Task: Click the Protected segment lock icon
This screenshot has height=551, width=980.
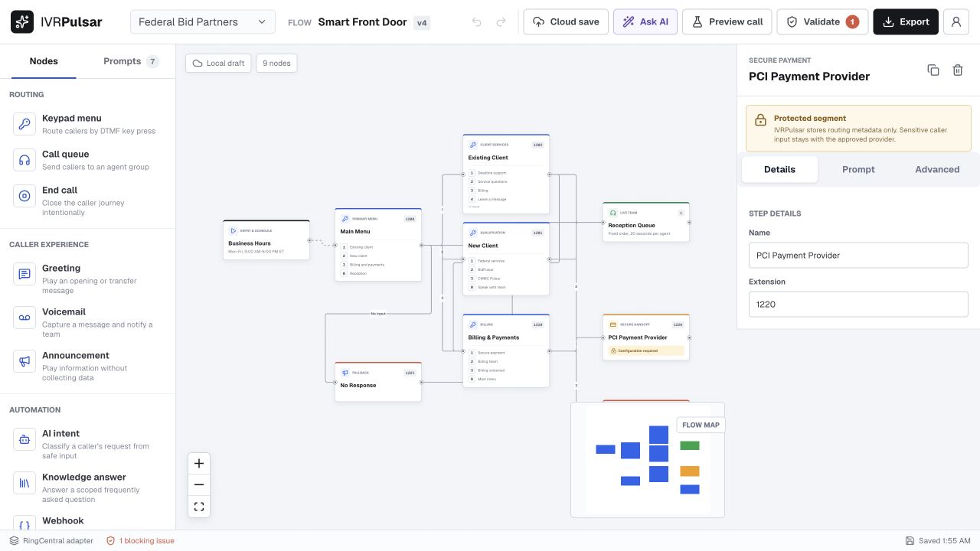Action: 760,120
